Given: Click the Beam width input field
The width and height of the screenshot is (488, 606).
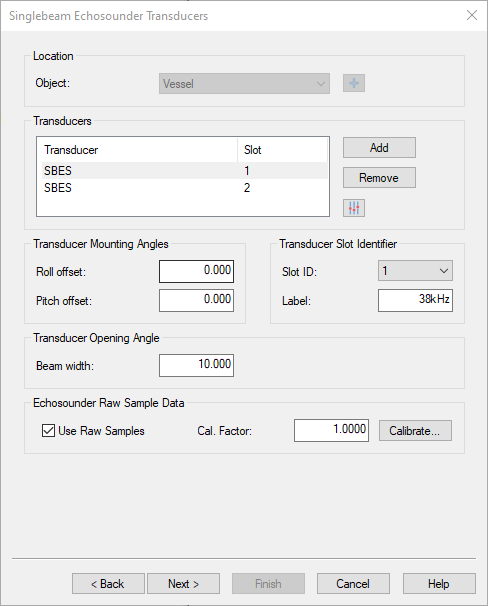Looking at the screenshot, I should point(196,365).
